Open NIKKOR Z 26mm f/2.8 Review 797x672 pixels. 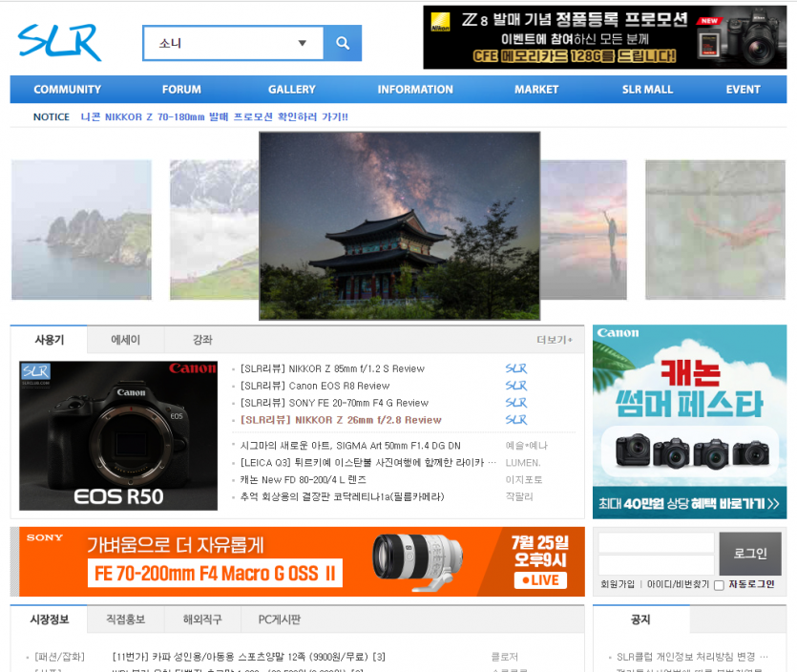click(x=341, y=420)
